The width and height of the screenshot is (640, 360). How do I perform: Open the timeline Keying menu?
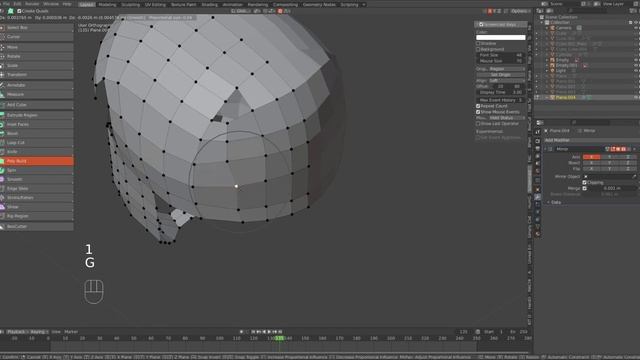[38, 332]
